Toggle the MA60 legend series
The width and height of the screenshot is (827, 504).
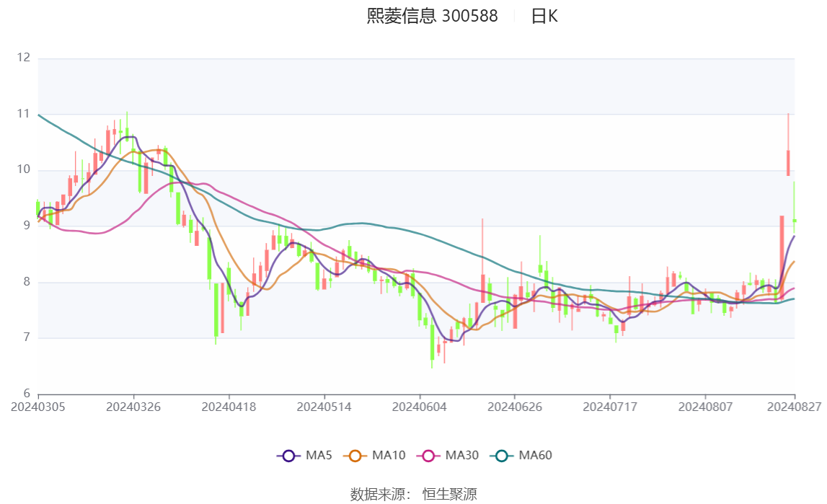521,456
